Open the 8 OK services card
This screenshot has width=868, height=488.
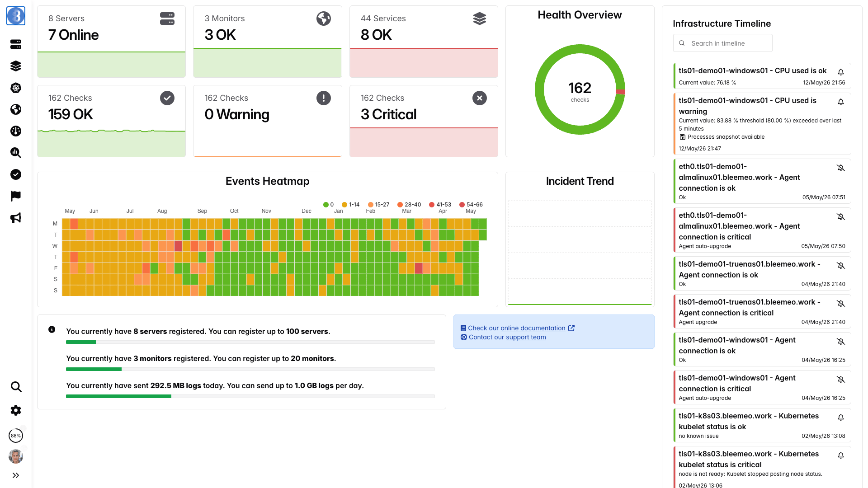point(424,42)
